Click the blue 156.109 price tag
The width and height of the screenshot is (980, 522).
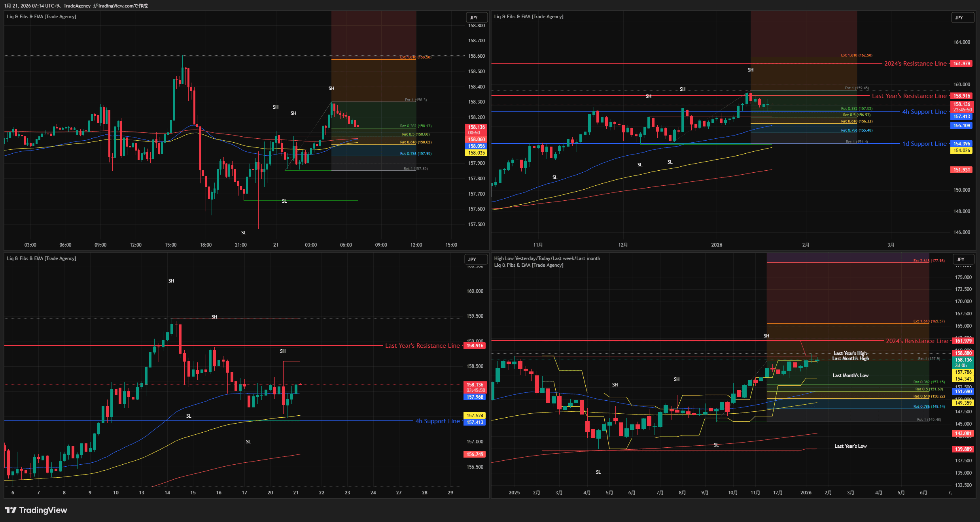coord(961,126)
